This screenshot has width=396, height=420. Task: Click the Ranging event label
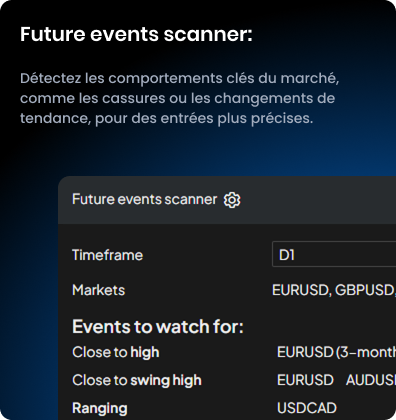click(x=100, y=408)
